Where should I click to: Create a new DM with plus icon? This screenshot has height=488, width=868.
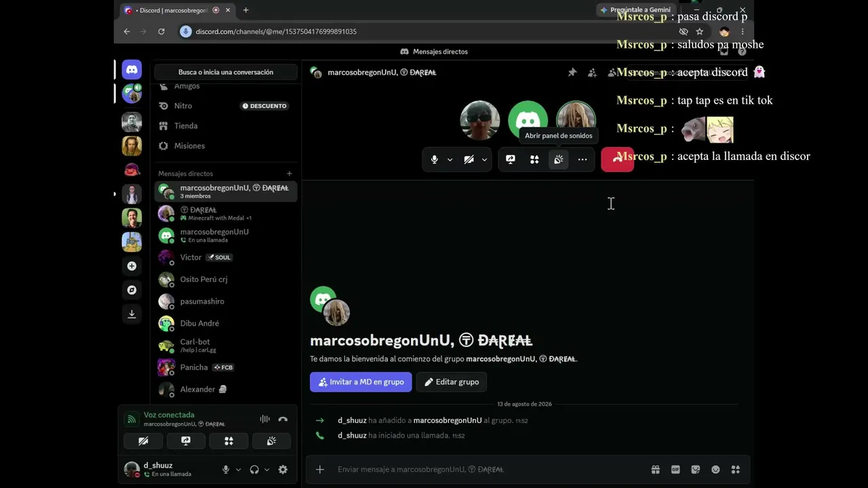coord(290,174)
